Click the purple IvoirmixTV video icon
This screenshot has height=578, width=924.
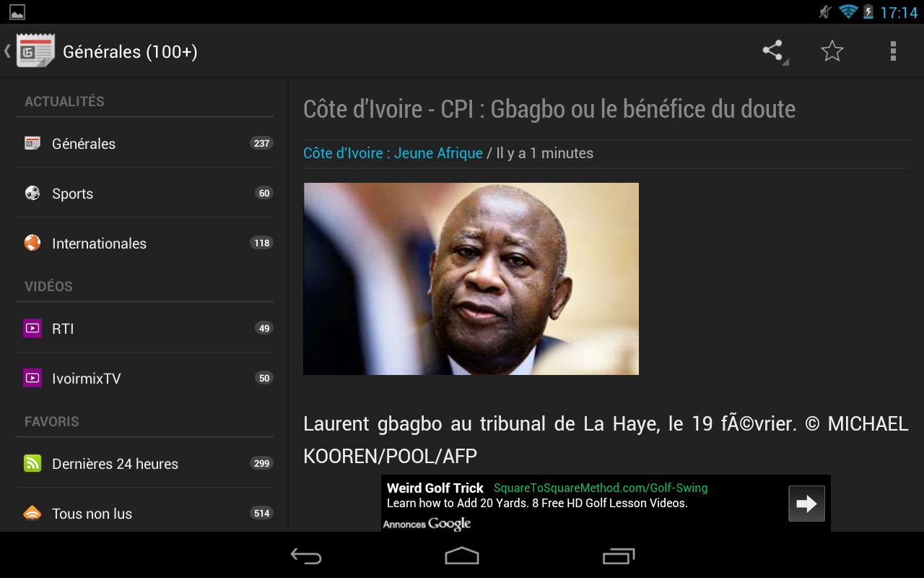pyautogui.click(x=32, y=378)
